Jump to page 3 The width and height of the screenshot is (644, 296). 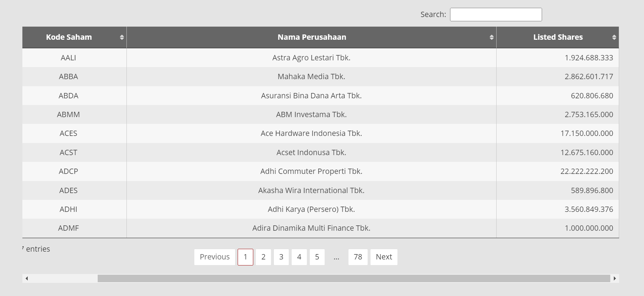(281, 257)
